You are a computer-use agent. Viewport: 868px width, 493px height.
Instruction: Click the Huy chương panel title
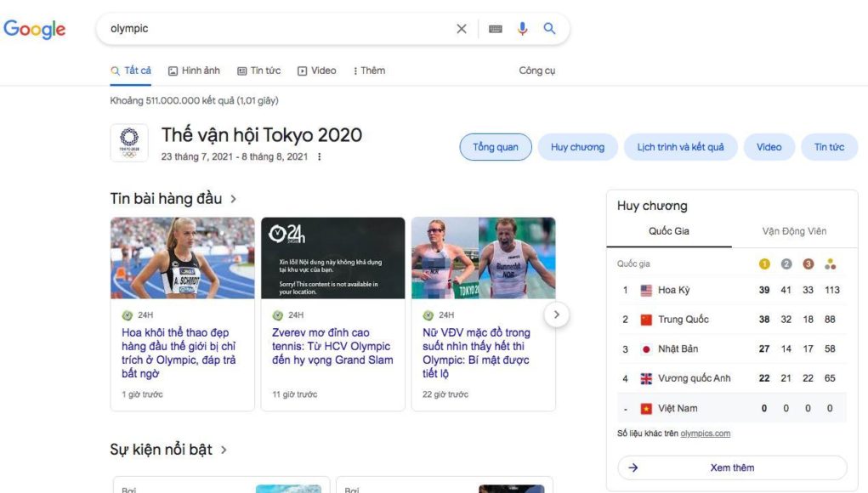point(652,206)
